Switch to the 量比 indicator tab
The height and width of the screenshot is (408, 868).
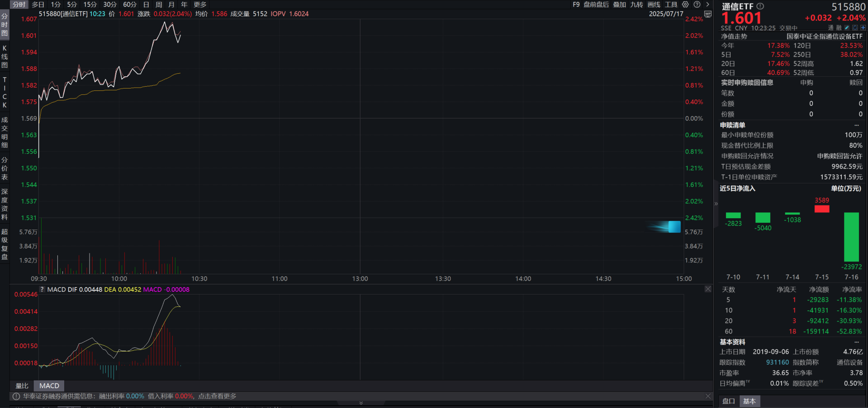tap(22, 385)
